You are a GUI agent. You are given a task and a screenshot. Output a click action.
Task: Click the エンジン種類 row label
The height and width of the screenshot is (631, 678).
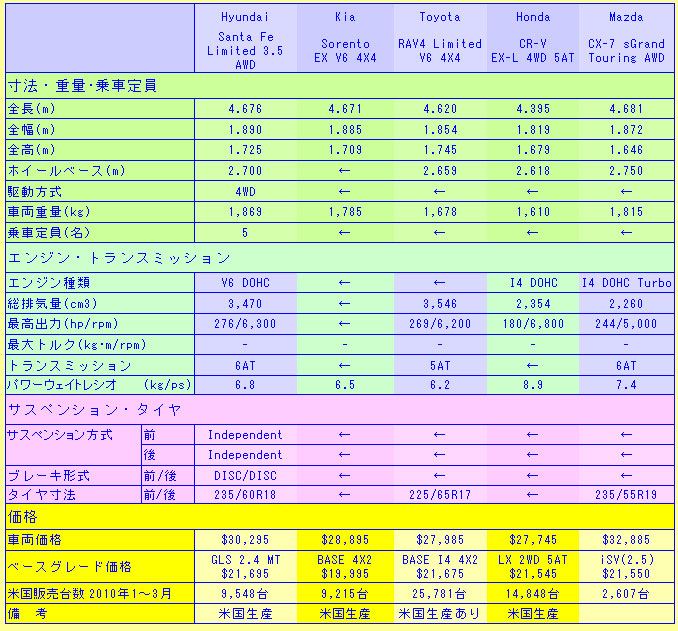48,282
